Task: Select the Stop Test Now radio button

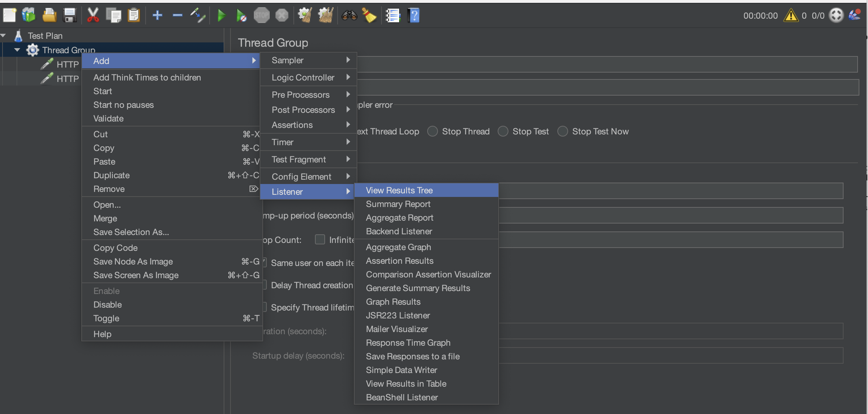Action: [563, 131]
